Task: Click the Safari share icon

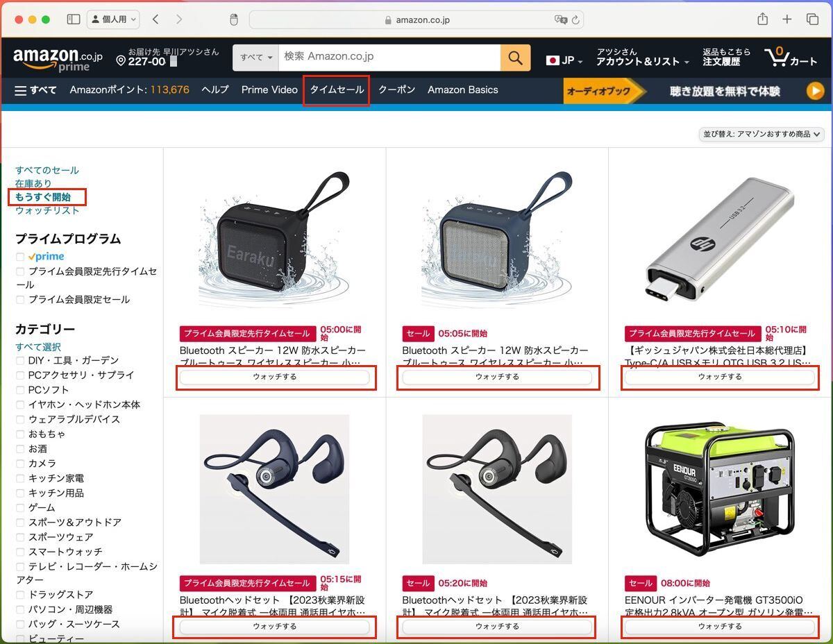Action: pyautogui.click(x=762, y=19)
